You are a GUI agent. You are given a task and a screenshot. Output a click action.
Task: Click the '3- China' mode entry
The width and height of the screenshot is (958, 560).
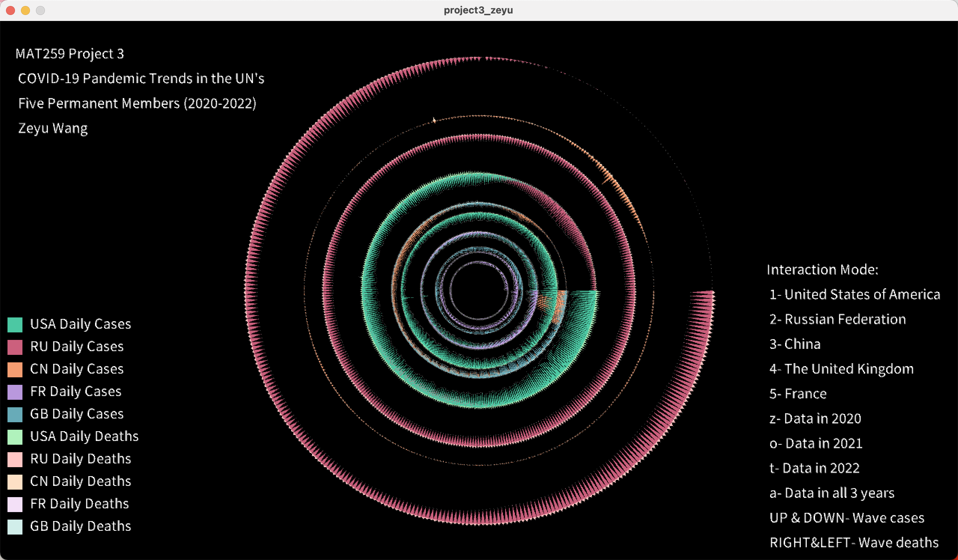click(x=794, y=344)
